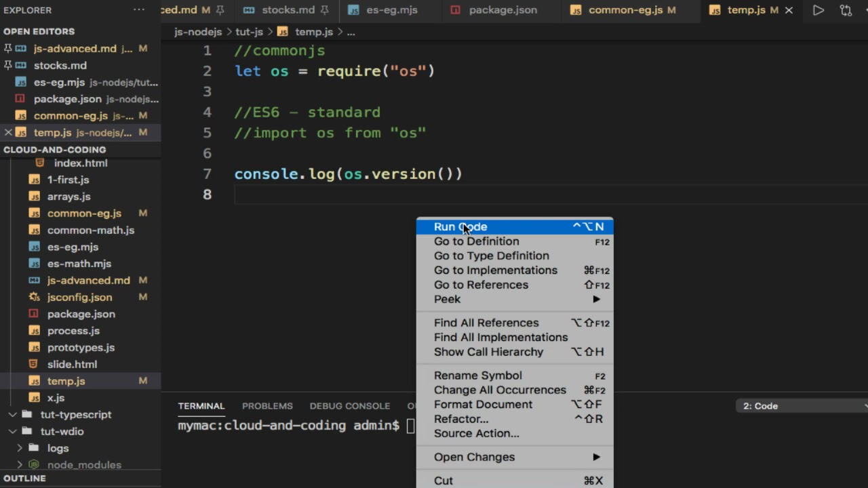Open process.js in file tree
Screen dimensions: 868x488
[73, 331]
